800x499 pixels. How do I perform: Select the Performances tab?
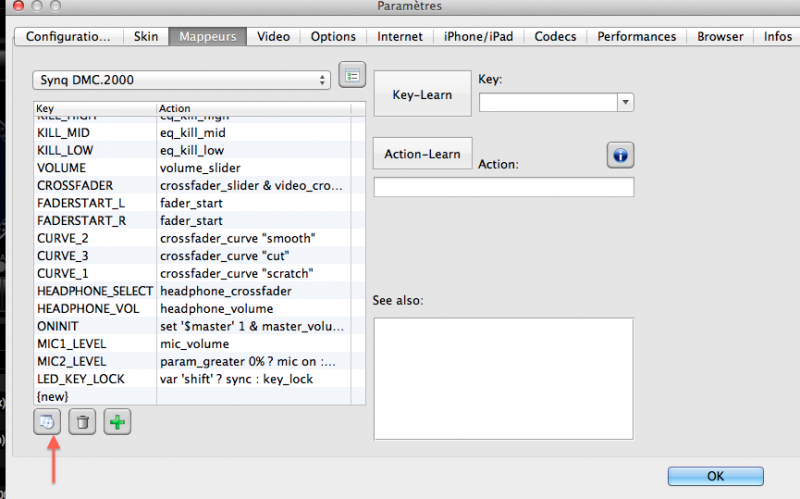point(636,37)
